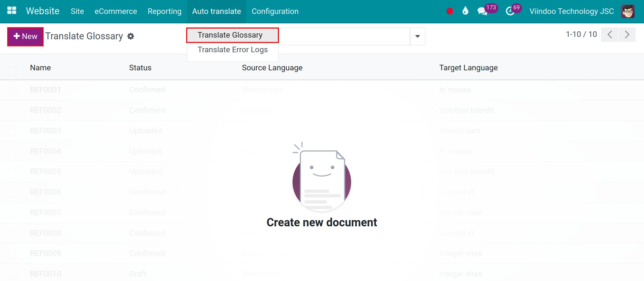The width and height of the screenshot is (644, 281).
Task: Click inside the search input field
Action: 344,36
